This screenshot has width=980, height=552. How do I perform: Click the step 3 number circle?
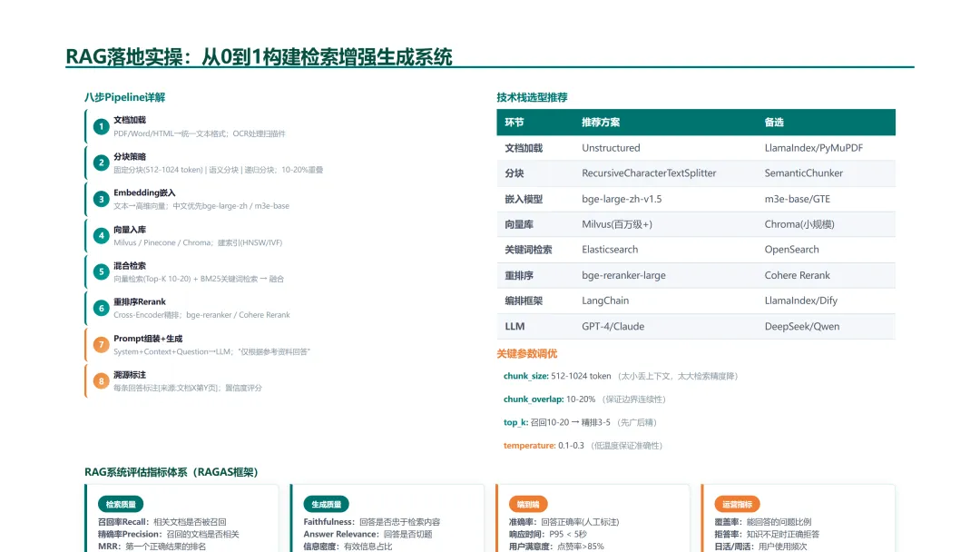coord(102,200)
